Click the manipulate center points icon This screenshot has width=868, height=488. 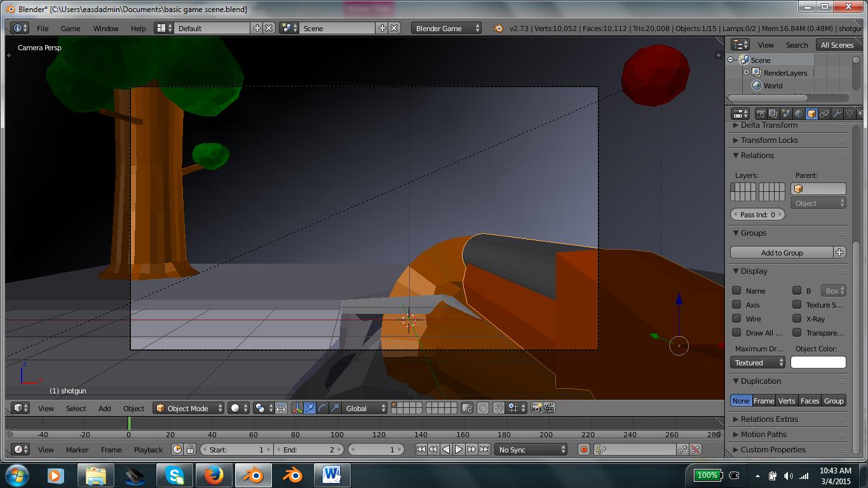point(281,408)
